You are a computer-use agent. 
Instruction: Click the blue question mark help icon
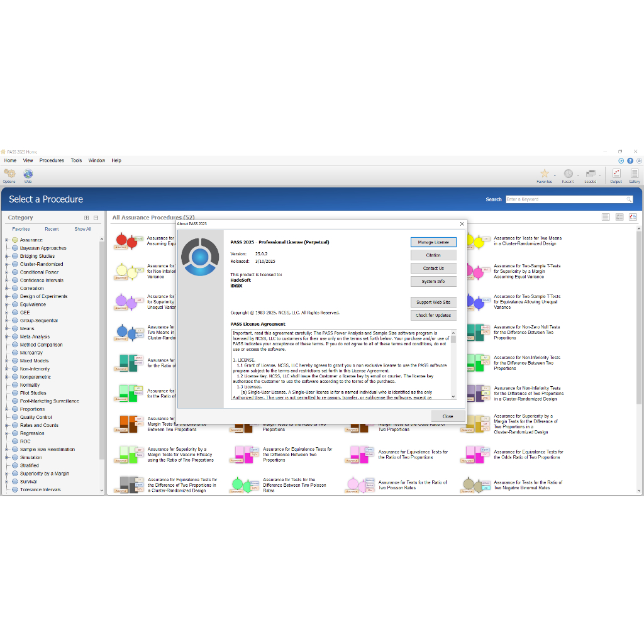coord(630,160)
